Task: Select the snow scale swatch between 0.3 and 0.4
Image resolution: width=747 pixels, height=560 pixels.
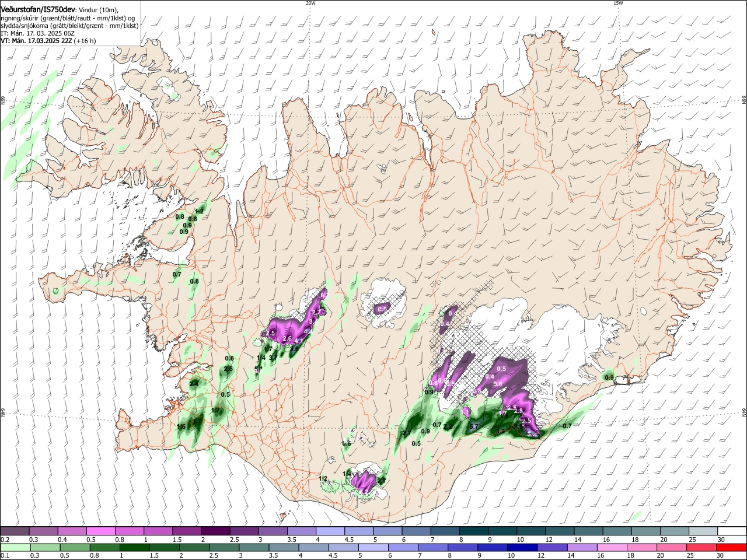Action: click(44, 531)
